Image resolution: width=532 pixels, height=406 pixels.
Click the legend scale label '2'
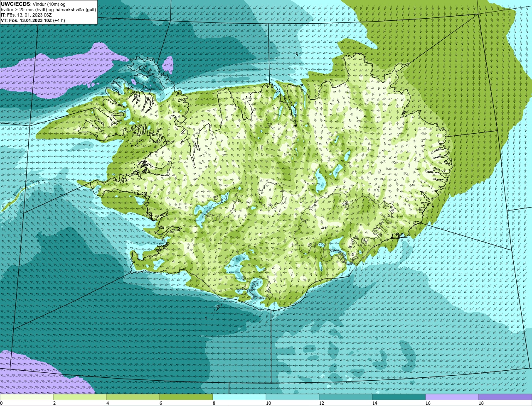point(54,403)
